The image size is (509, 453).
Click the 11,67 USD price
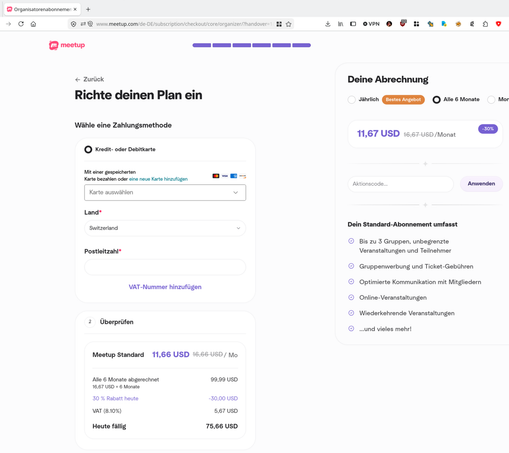pos(378,134)
